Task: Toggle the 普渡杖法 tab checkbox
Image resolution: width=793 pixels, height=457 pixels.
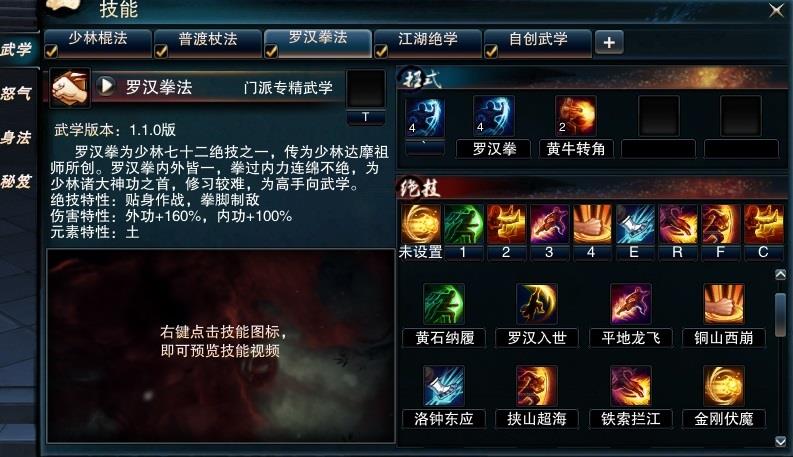Action: [x=161, y=51]
